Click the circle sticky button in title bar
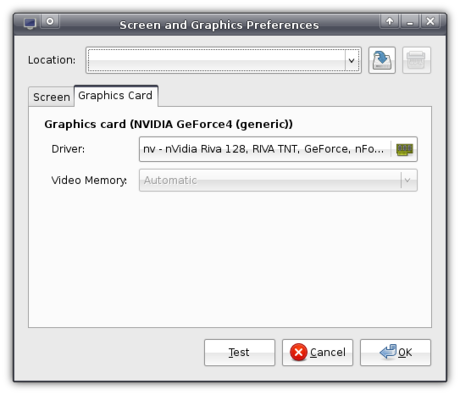This screenshot has height=395, width=460. coord(50,22)
